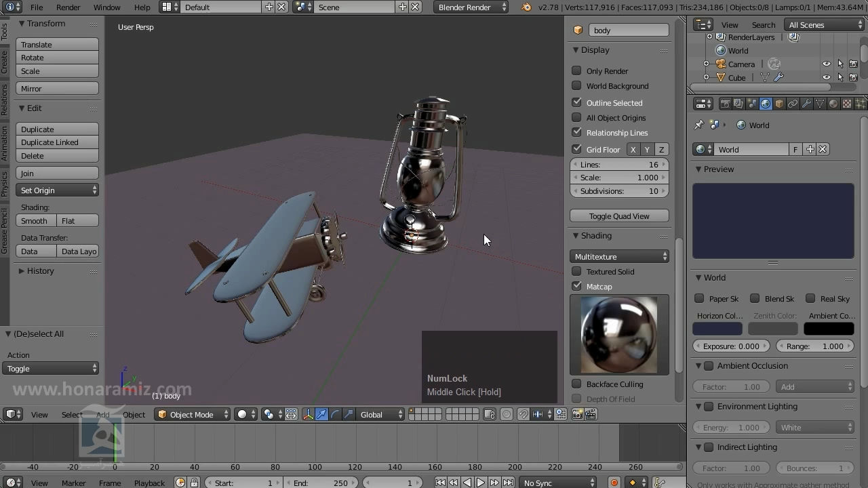Click the timeline record auto-keyframe button

click(614, 483)
